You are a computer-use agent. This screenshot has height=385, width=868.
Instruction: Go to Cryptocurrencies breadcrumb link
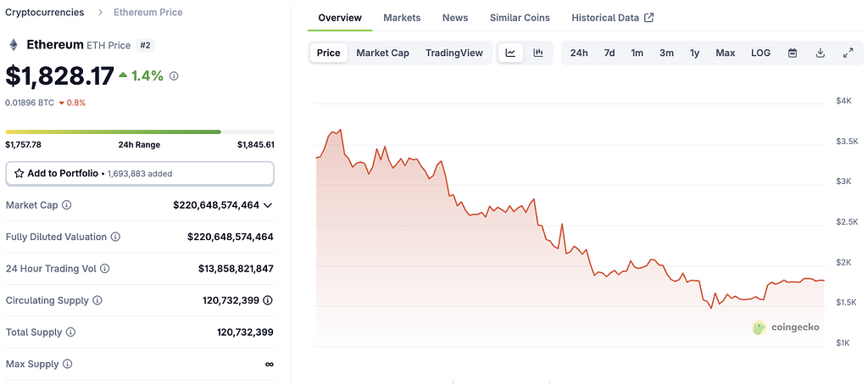click(x=45, y=13)
